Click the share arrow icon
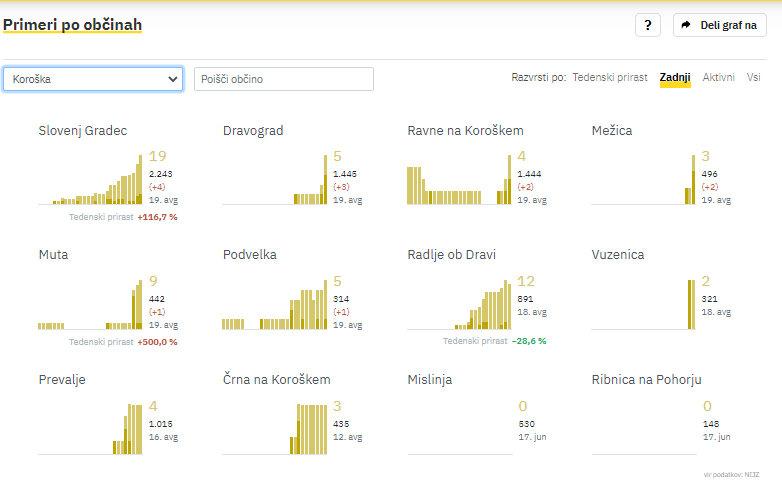782x498 pixels. 687,25
